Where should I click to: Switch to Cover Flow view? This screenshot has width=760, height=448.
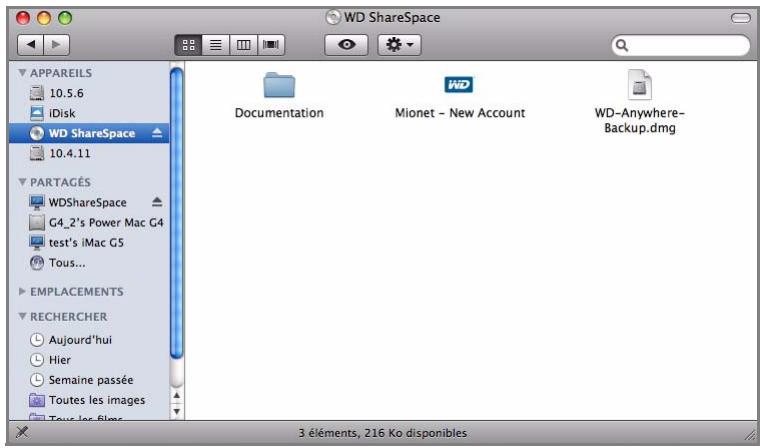(x=271, y=45)
